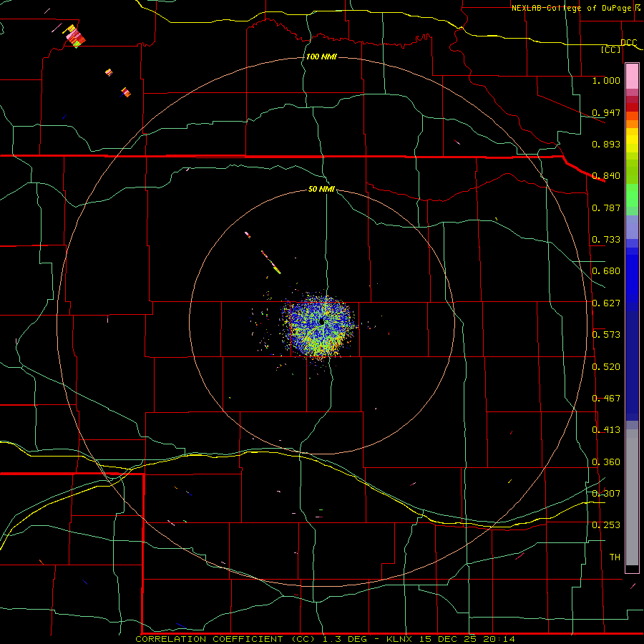Click the 0.413 legend value

tap(606, 430)
